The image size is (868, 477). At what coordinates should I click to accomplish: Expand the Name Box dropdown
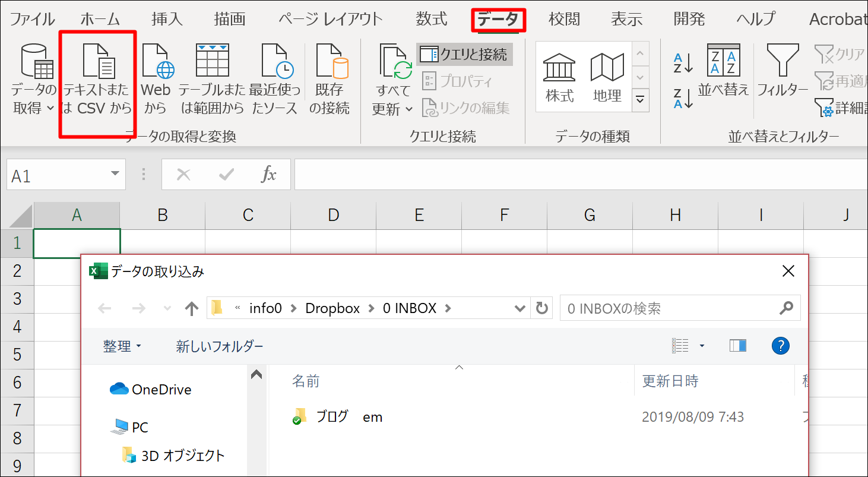(x=115, y=175)
